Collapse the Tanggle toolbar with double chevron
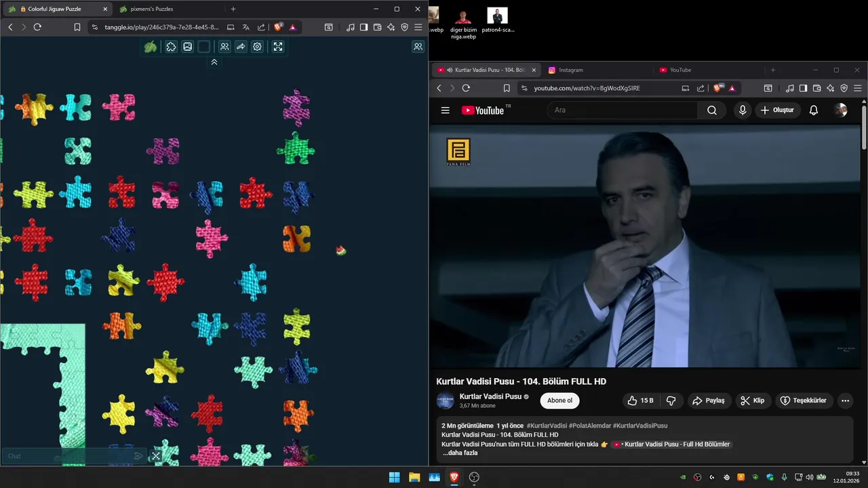Screen dimensions: 868x488 tap(214, 62)
